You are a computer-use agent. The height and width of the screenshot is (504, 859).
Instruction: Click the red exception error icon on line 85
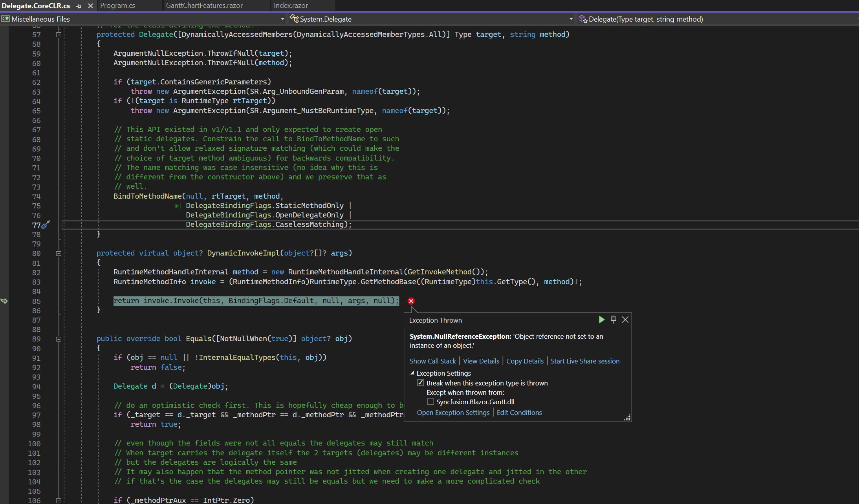411,301
